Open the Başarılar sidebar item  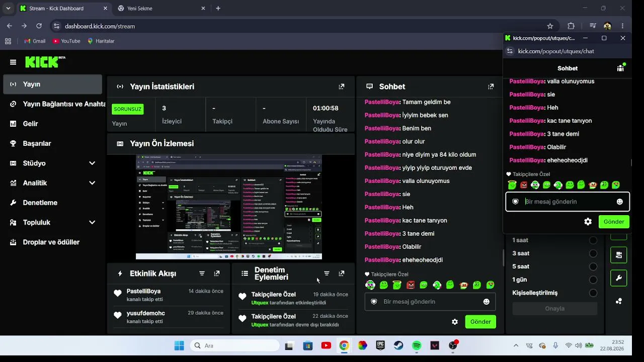coord(53,143)
